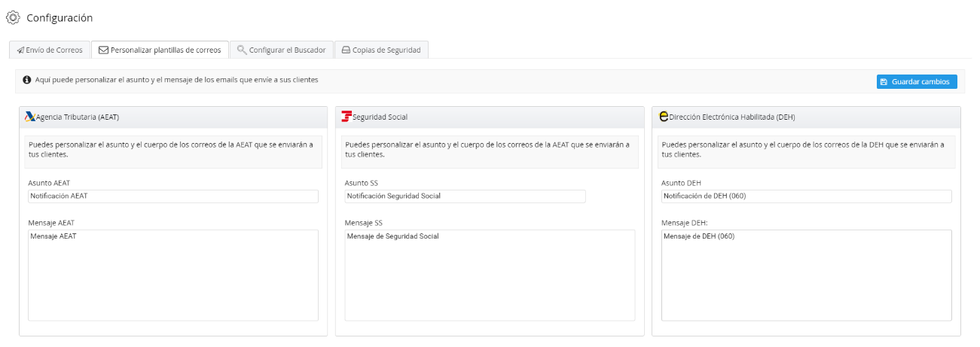This screenshot has height=347, width=980.
Task: Click the magnifier icon on Configurar el Buscador
Action: click(x=241, y=50)
